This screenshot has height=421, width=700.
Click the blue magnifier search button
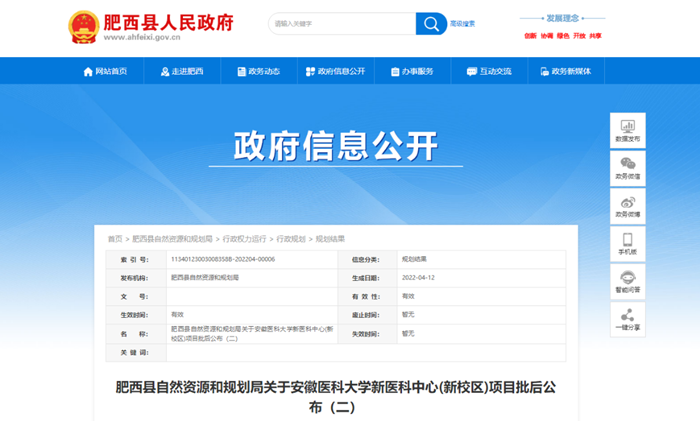point(431,24)
